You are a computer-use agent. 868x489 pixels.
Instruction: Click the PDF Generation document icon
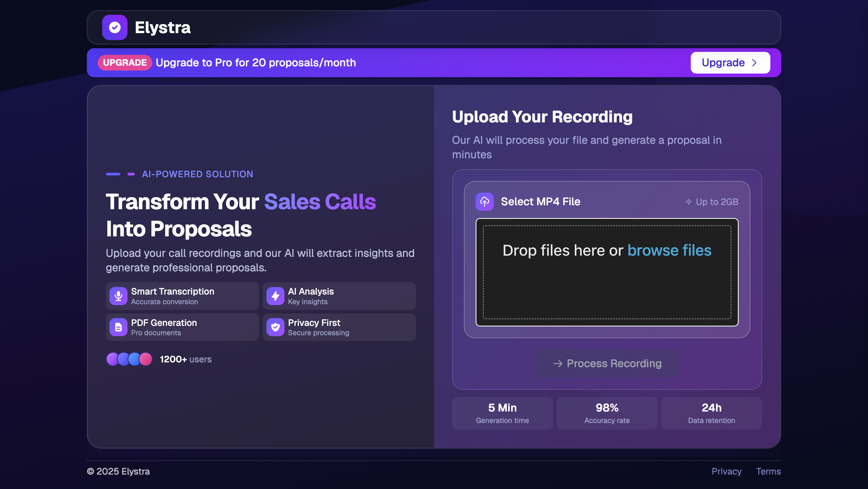pyautogui.click(x=118, y=327)
